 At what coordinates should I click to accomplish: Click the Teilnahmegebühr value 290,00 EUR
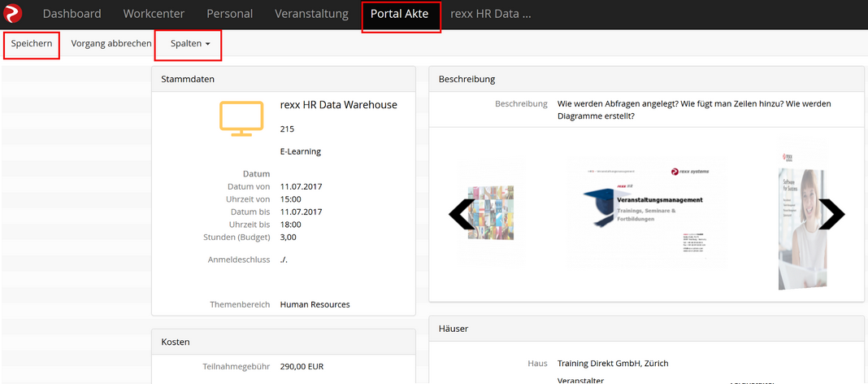click(302, 366)
